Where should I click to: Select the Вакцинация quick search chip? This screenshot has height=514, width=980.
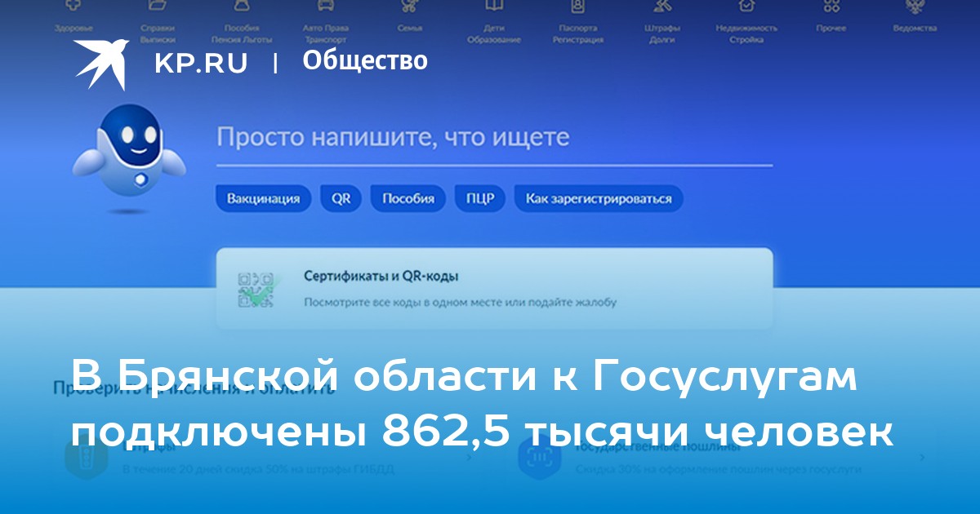coord(263,198)
